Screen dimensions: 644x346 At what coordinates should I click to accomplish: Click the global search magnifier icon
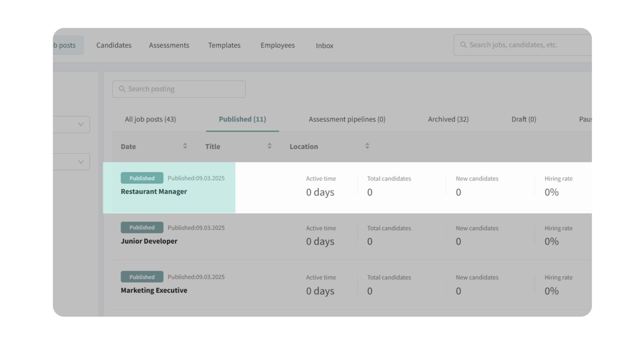pyautogui.click(x=463, y=45)
